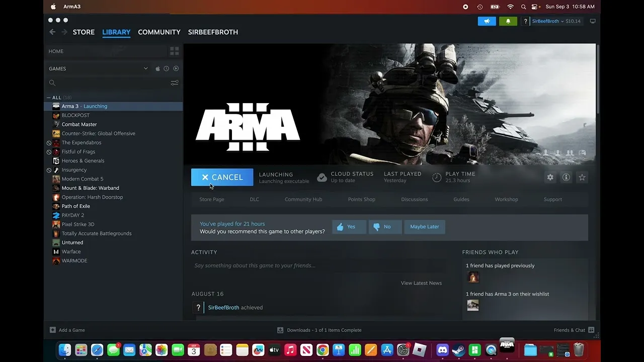The image size is (644, 362).
Task: Filter library by recent with the clock icon
Action: pyautogui.click(x=166, y=68)
